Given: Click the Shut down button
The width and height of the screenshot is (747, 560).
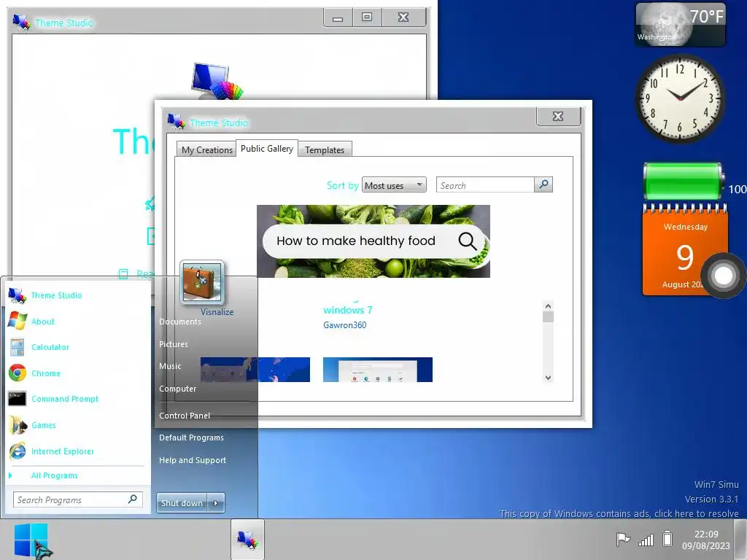Looking at the screenshot, I should coord(182,503).
